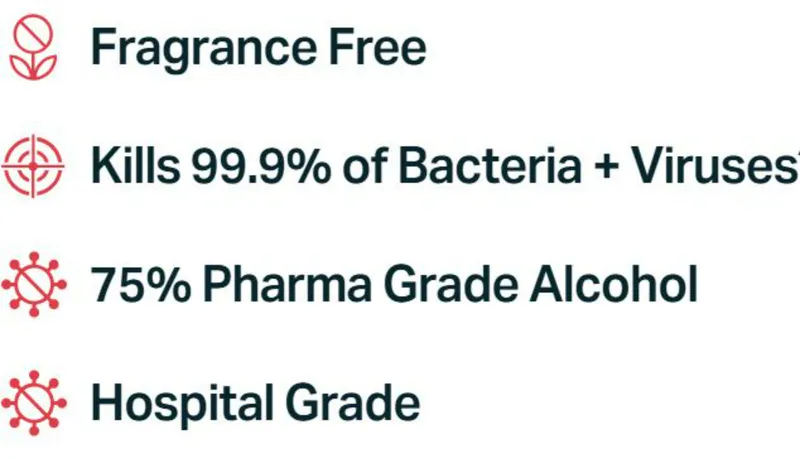Select the Fragrance Free label
The height and width of the screenshot is (459, 800).
click(x=258, y=48)
